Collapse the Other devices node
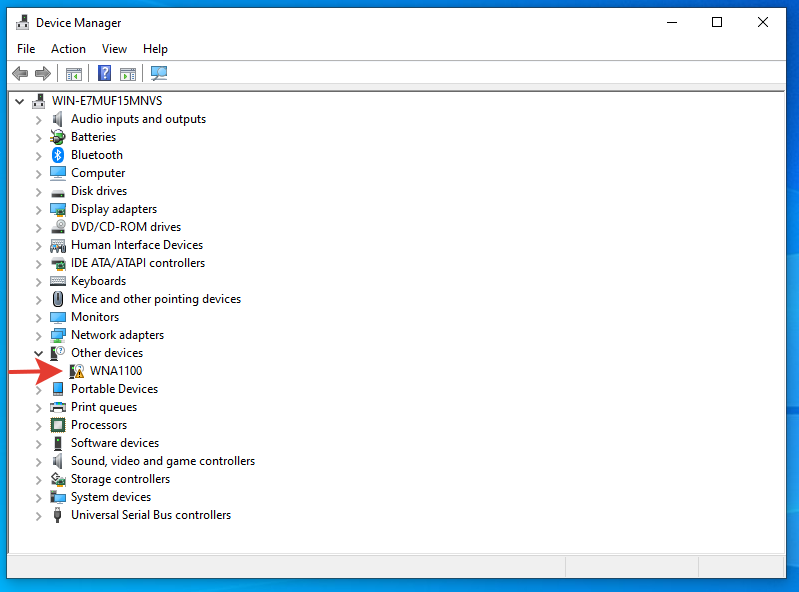This screenshot has height=592, width=799. [38, 353]
